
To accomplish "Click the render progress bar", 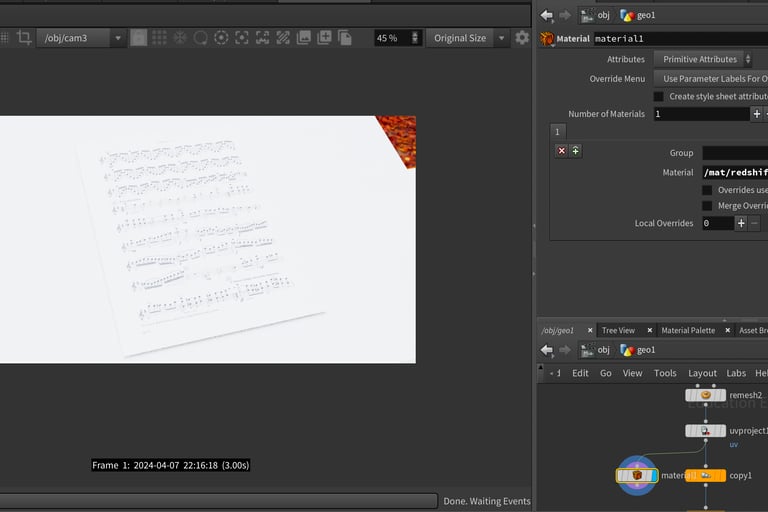I will pos(218,501).
